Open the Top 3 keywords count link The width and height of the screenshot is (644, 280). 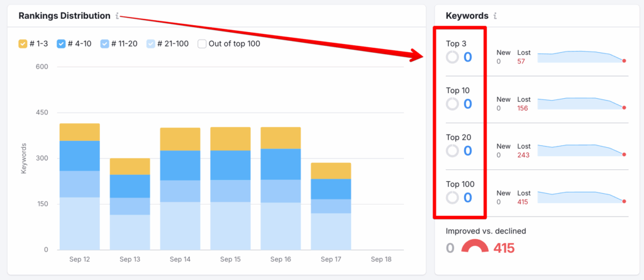467,57
